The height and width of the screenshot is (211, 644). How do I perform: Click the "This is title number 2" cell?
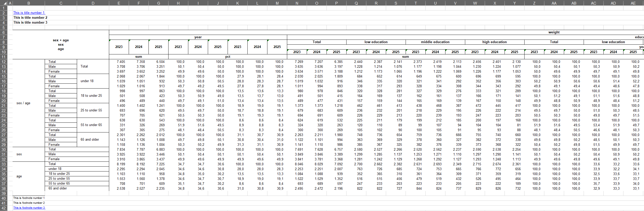coord(30,17)
